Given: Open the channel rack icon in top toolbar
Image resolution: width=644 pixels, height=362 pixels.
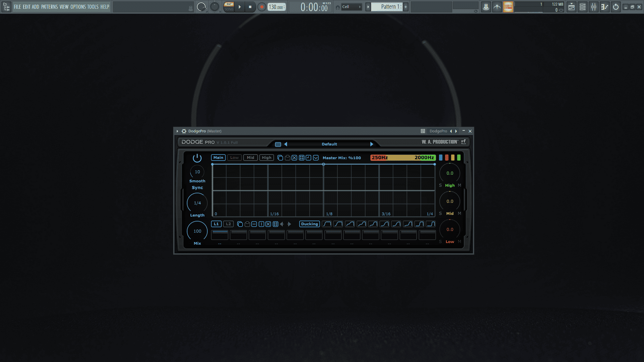Looking at the screenshot, I should click(x=583, y=7).
